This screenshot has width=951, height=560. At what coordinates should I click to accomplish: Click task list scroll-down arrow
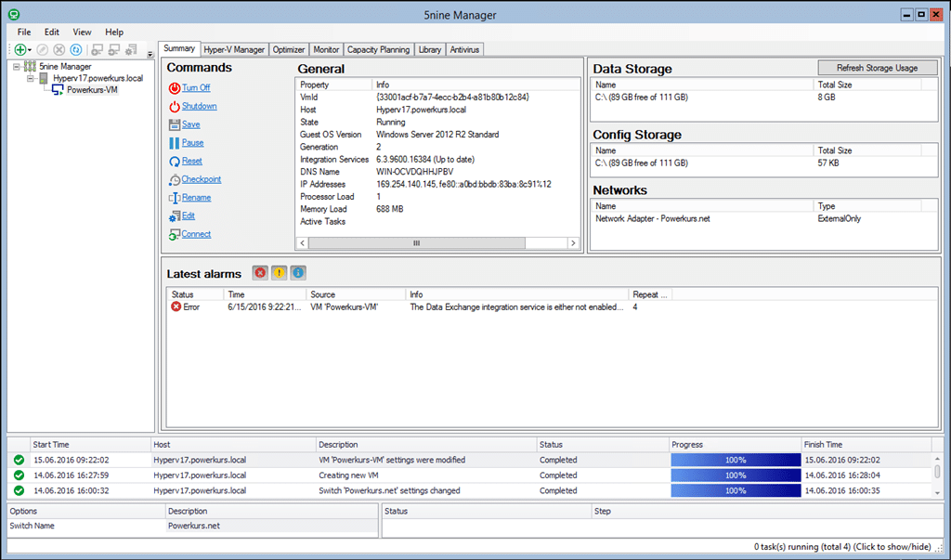point(937,493)
